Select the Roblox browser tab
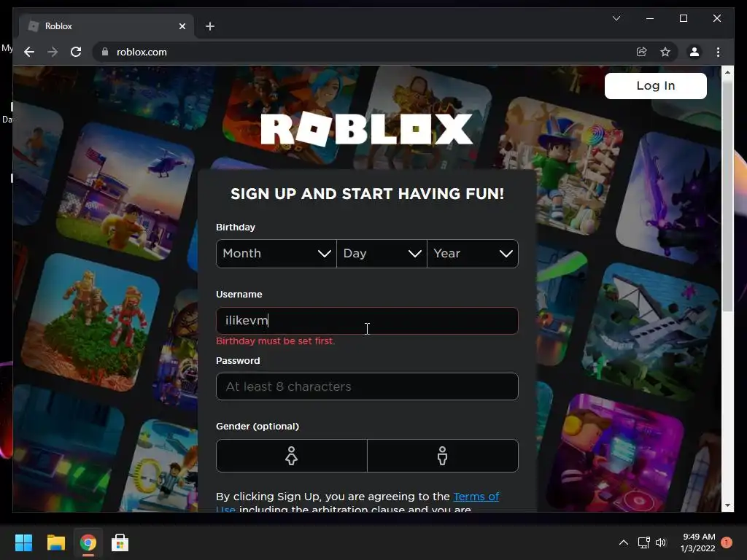The height and width of the screenshot is (560, 747). 107,26
